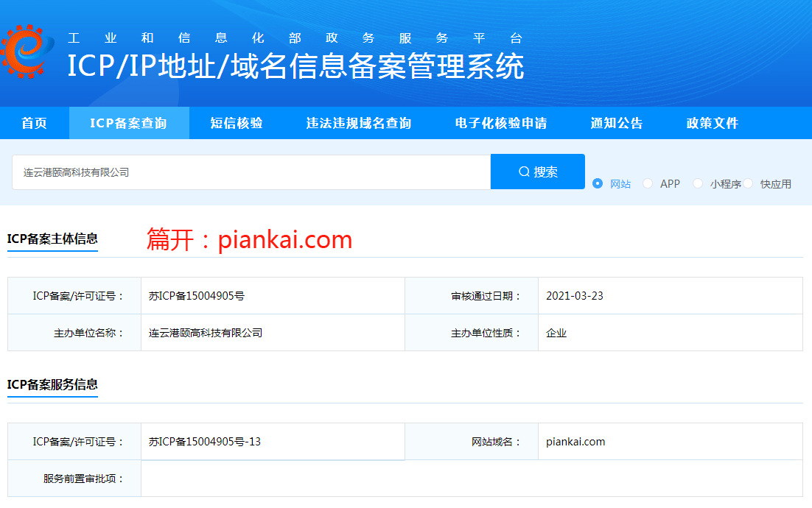Click the 企业 link in unit nature field
812x508 pixels.
coord(557,332)
